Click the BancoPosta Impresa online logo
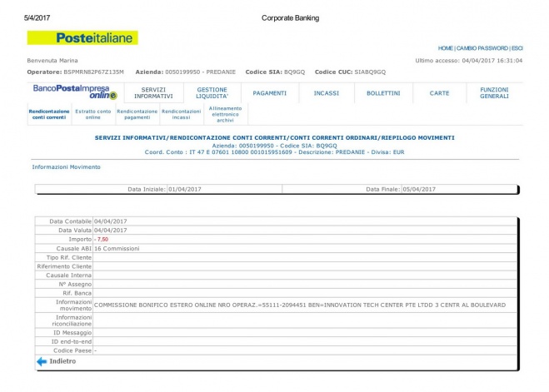 (71, 92)
